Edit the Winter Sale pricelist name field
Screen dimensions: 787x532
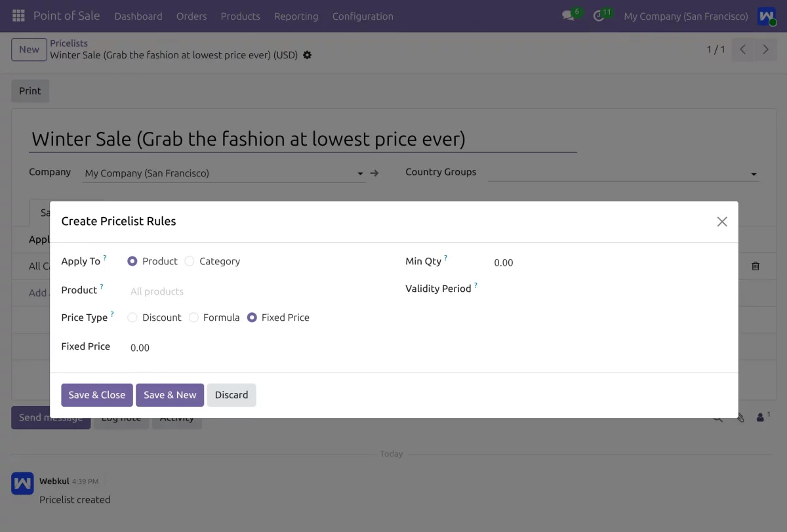(x=303, y=139)
